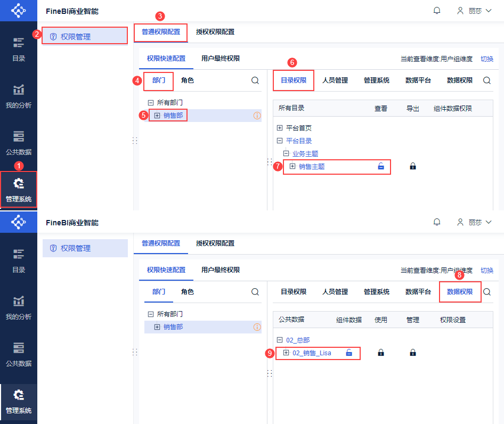The image size is (504, 424).
Task: Click 切换 link in lower screenshot
Action: tap(486, 271)
